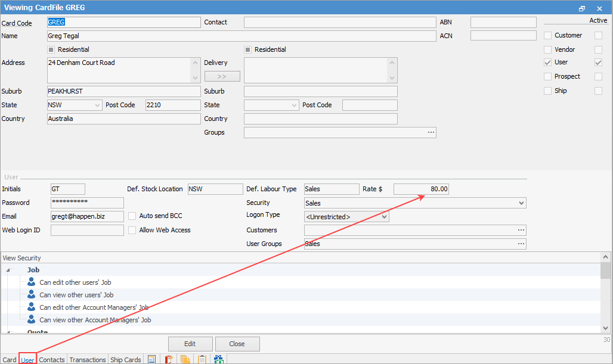Enable the Allow Web Access checkbox
Screen dimensions: 613x364
[132, 230]
